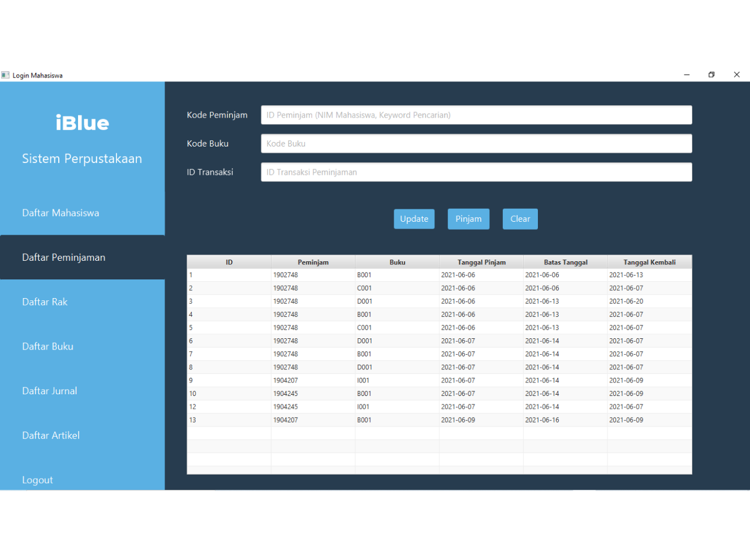Click the Peminjam column header
Screen dimensions: 750x560
[x=313, y=262]
